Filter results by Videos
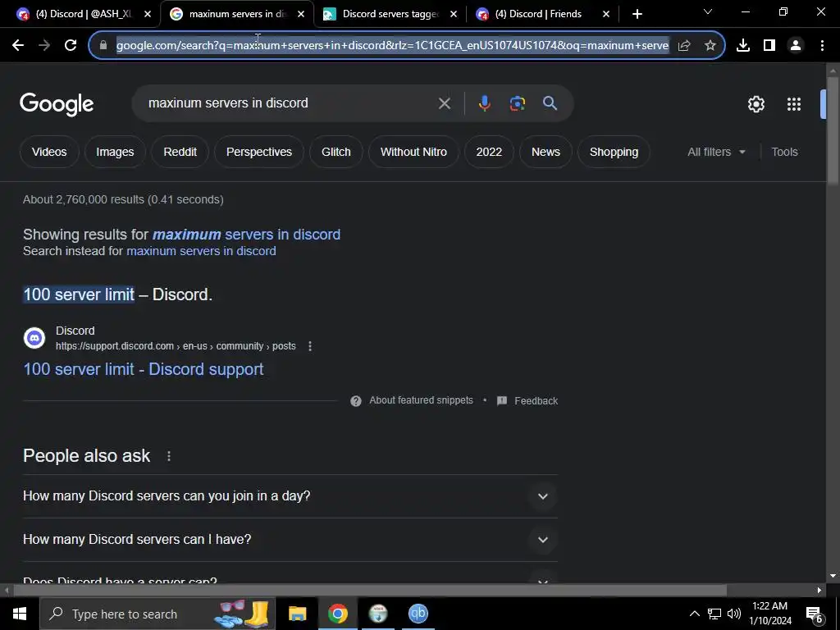 tap(49, 152)
